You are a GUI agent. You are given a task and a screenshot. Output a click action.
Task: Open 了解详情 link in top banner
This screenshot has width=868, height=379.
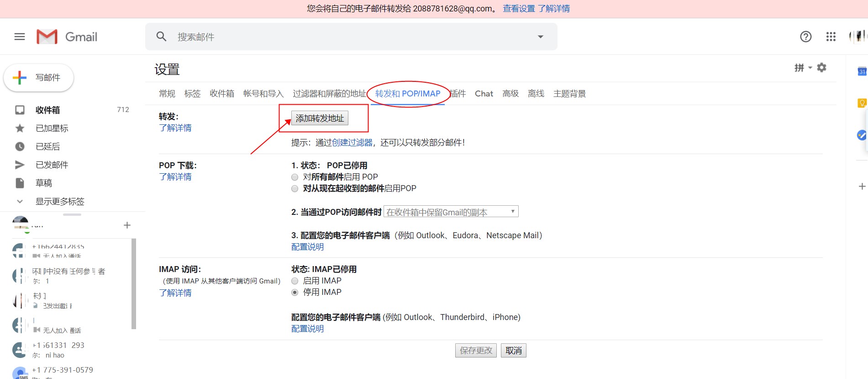tap(554, 9)
